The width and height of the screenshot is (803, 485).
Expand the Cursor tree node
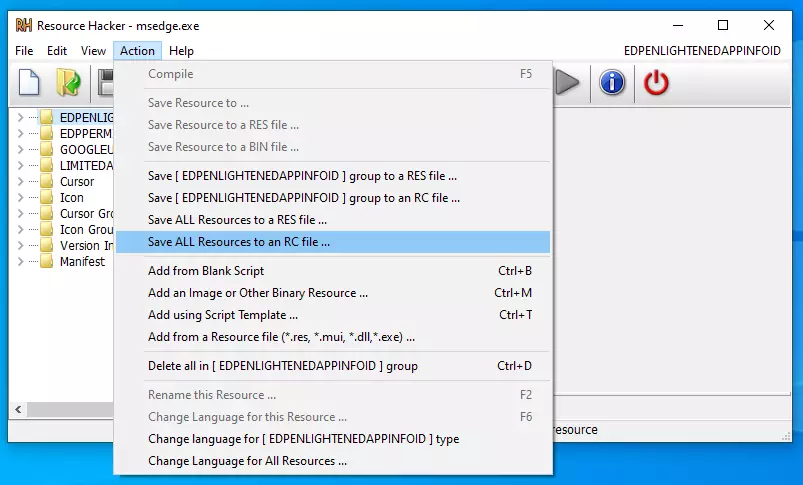click(x=20, y=181)
